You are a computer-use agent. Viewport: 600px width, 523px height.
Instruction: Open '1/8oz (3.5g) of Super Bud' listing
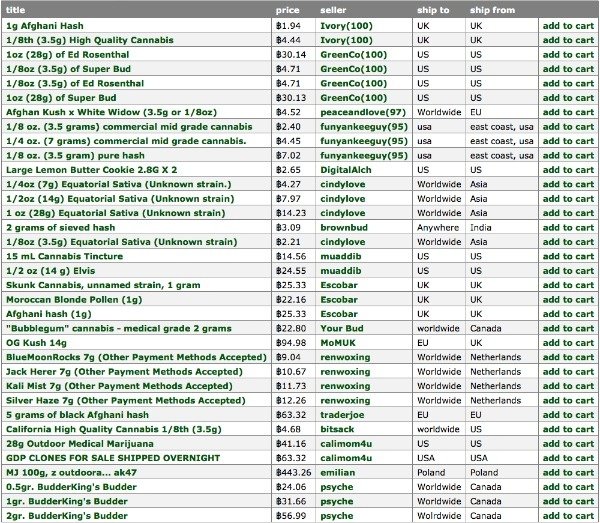pyautogui.click(x=68, y=69)
